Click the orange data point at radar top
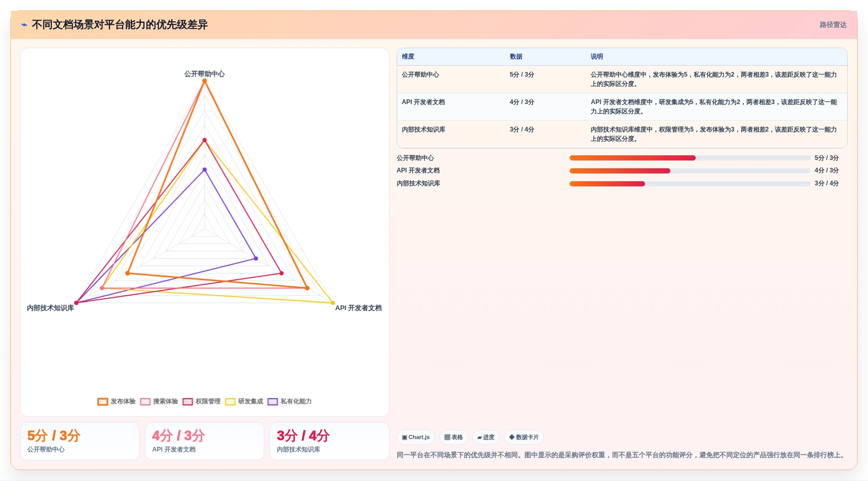The height and width of the screenshot is (481, 868). [x=204, y=81]
